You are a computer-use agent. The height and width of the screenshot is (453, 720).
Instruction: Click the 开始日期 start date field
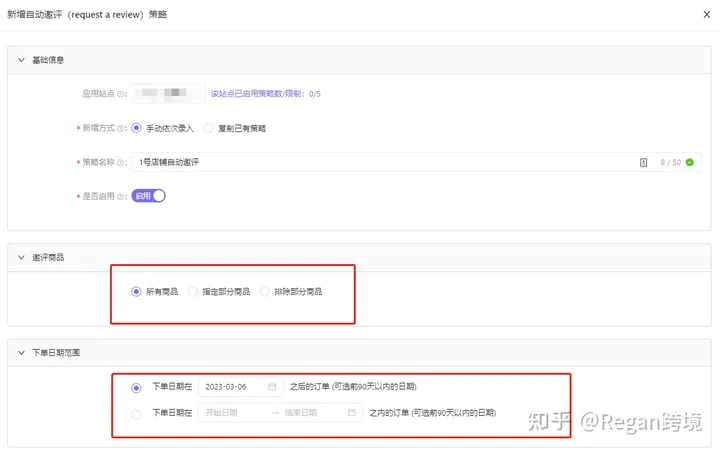[x=222, y=413]
